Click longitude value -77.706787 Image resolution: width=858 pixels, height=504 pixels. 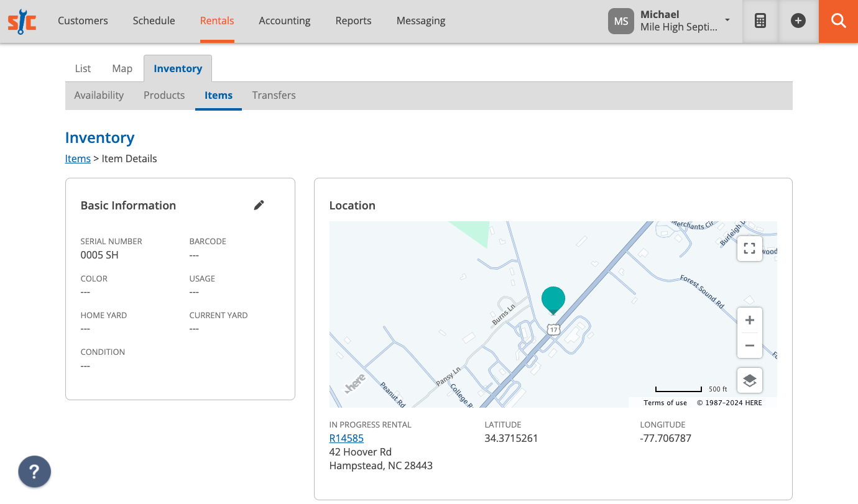(x=666, y=438)
